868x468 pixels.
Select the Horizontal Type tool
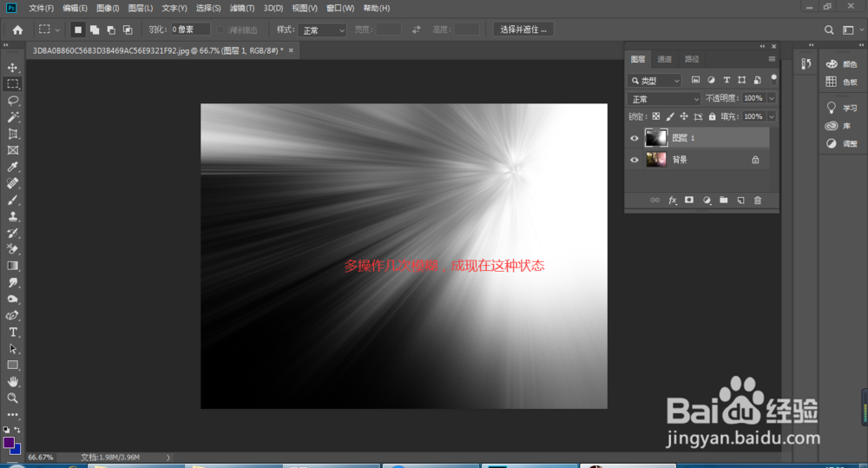[x=13, y=333]
